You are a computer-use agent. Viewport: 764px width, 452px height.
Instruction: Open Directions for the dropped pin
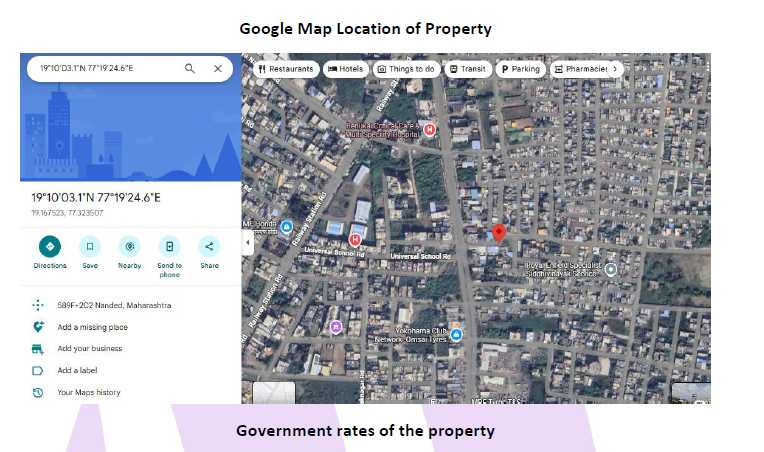pos(50,246)
